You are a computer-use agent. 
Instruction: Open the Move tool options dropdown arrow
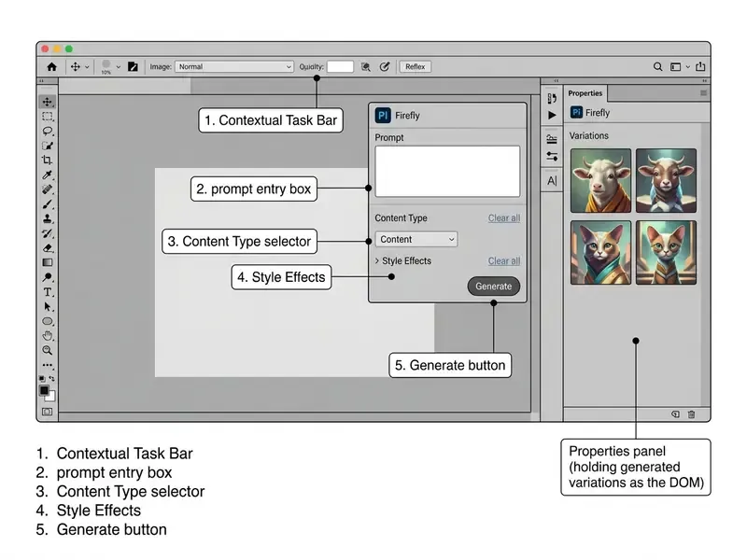(87, 67)
